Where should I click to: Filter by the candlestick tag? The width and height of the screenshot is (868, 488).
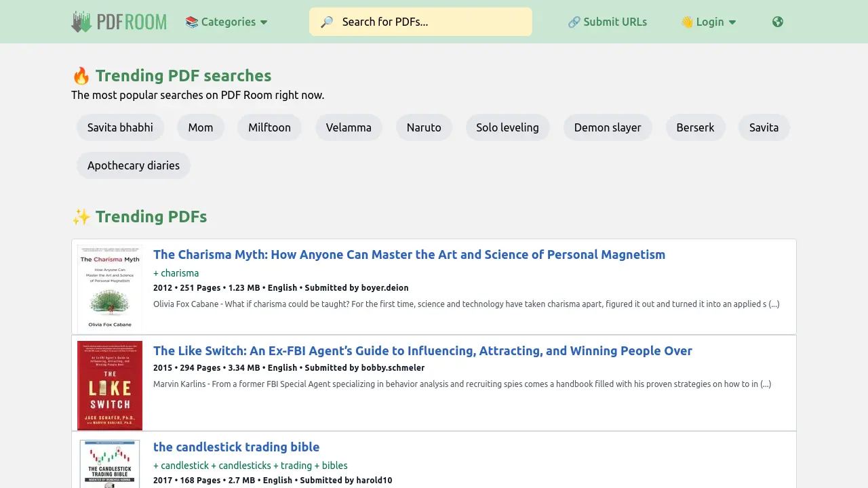pyautogui.click(x=181, y=466)
